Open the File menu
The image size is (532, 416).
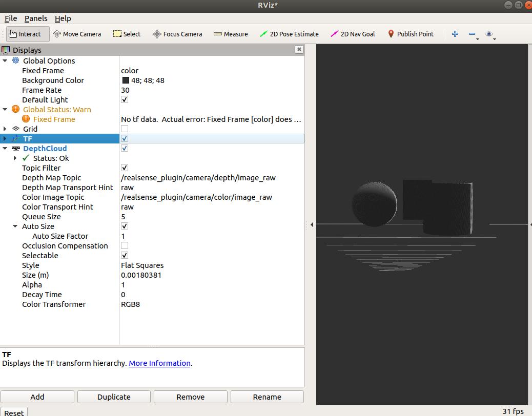(x=11, y=18)
